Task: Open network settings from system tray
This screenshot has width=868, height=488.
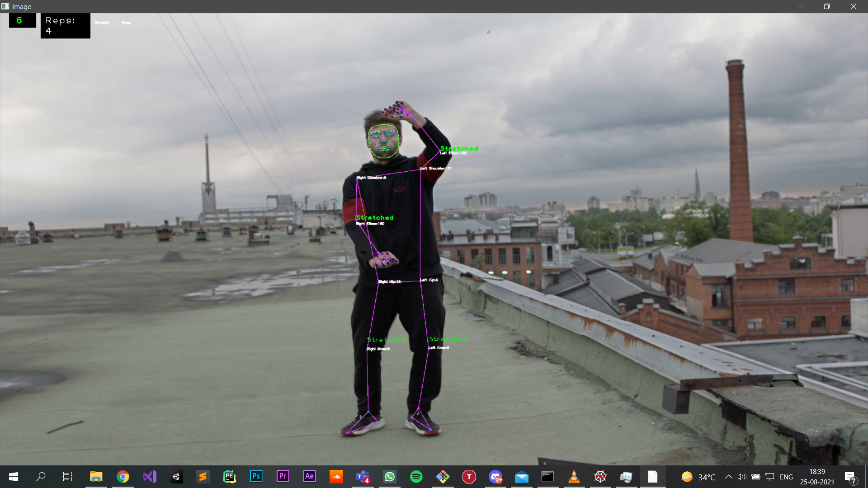Action: [x=769, y=477]
